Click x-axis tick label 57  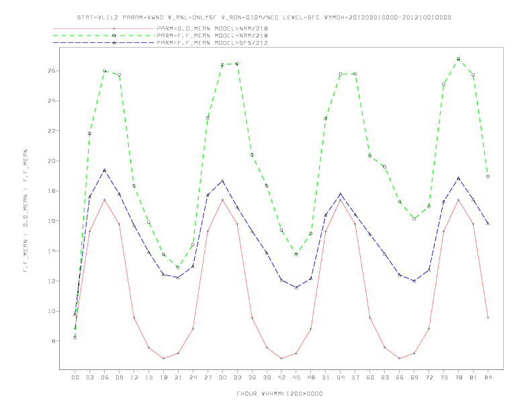point(355,377)
